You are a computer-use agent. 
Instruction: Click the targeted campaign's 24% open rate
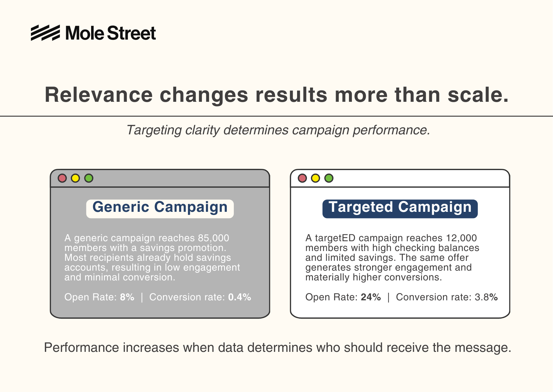pos(370,297)
